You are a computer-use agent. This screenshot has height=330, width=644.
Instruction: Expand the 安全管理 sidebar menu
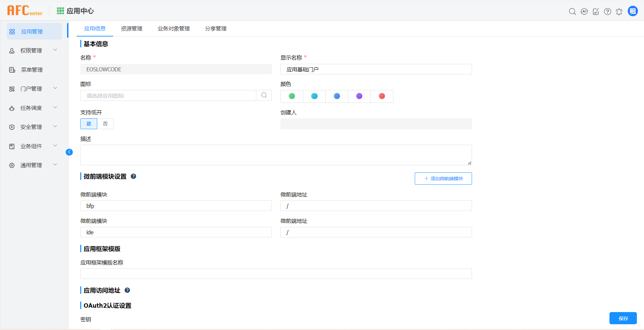tap(34, 127)
